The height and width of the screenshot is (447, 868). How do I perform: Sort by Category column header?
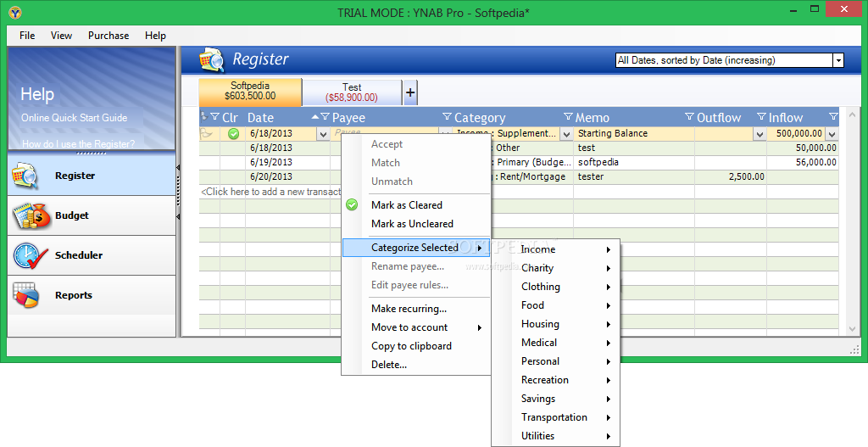coord(480,118)
